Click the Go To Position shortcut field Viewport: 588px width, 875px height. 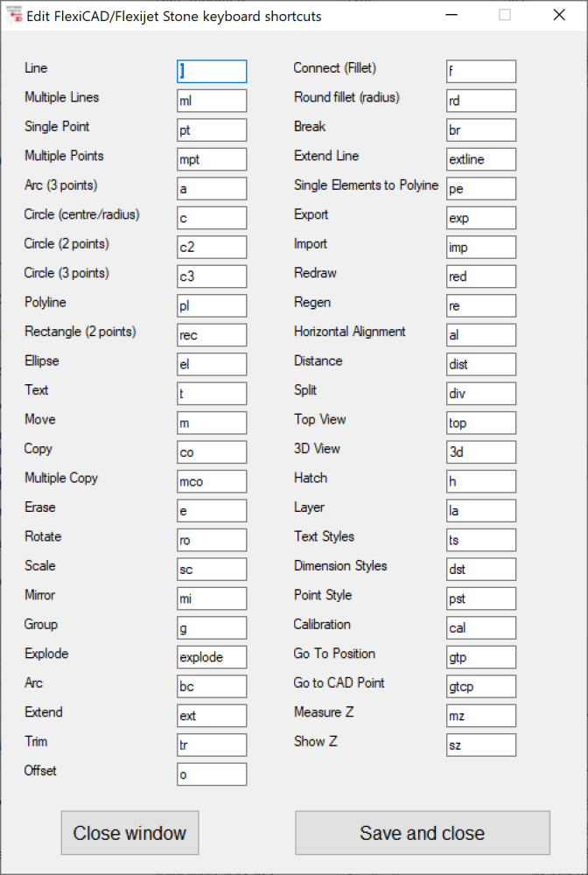(x=480, y=656)
